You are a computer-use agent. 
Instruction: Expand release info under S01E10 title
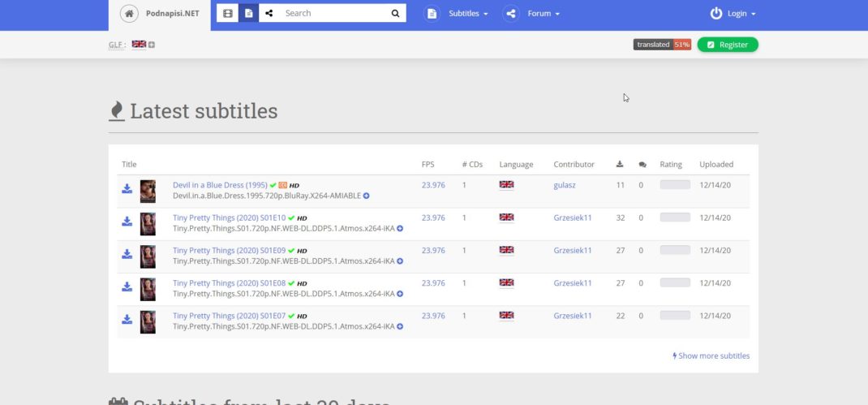click(400, 228)
